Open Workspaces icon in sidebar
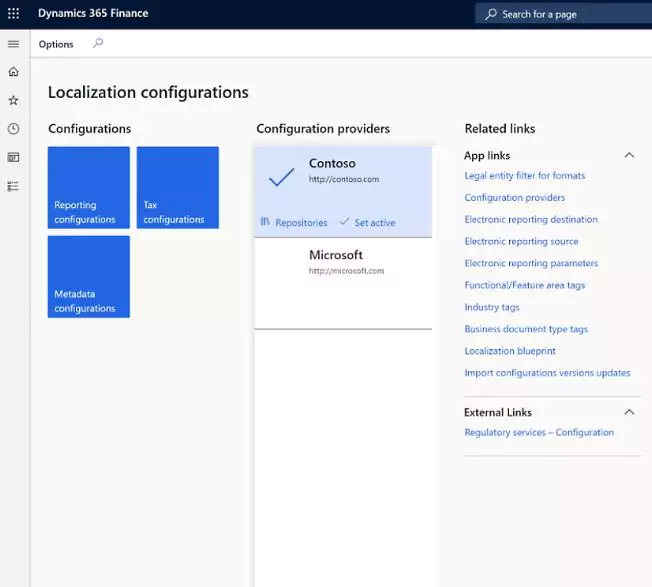 tap(13, 158)
